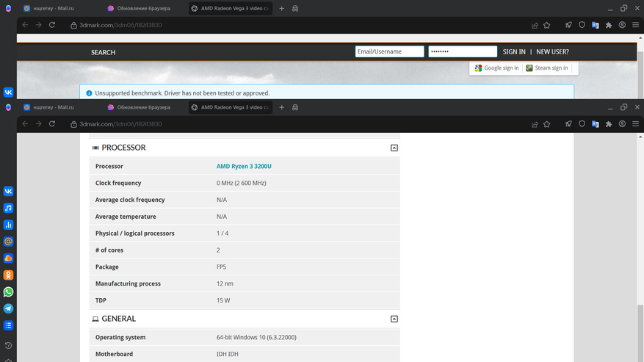The image size is (644, 362).
Task: Open new tab in upper window
Action: pos(282,8)
